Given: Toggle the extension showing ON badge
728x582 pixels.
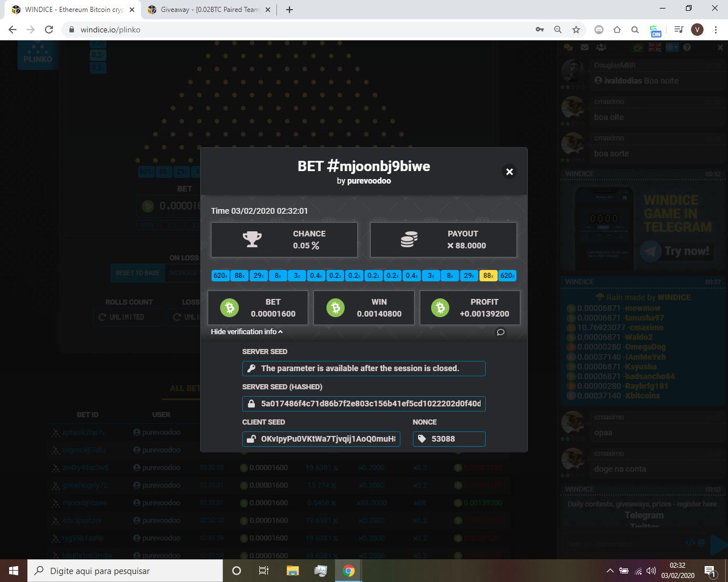Looking at the screenshot, I should (655, 31).
